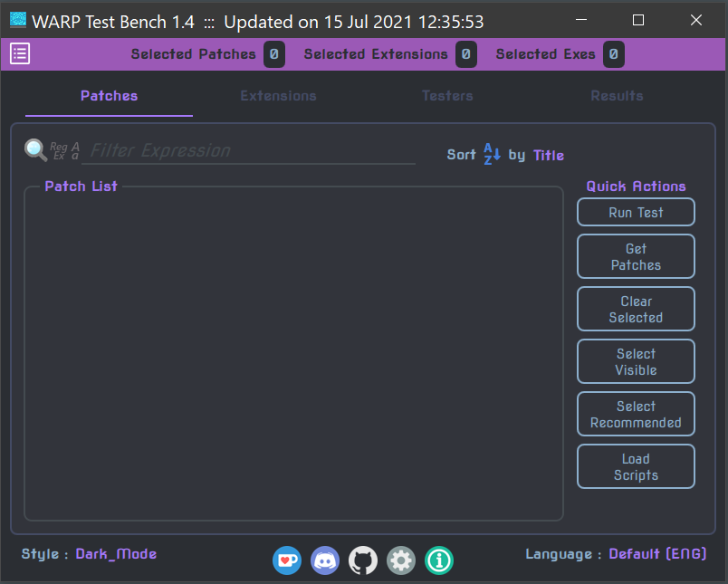Click the WARP app icon in title bar
The width and height of the screenshot is (728, 584).
18,20
